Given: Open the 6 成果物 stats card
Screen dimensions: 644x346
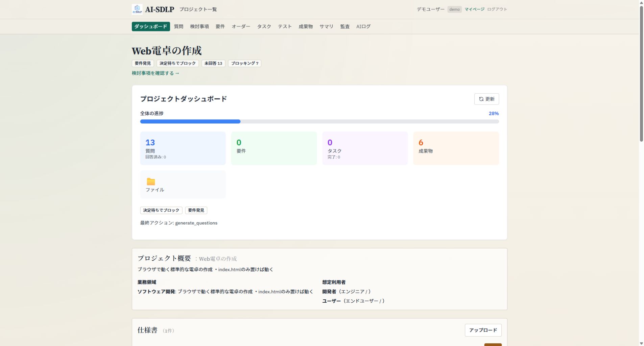Looking at the screenshot, I should coord(456,148).
